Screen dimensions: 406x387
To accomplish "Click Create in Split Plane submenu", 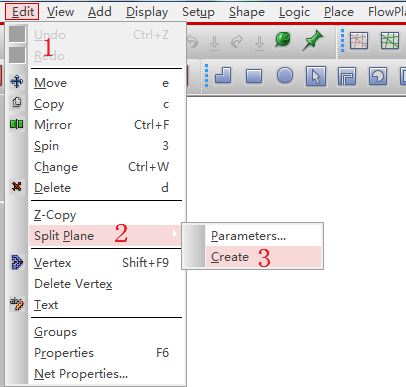I will click(263, 257).
